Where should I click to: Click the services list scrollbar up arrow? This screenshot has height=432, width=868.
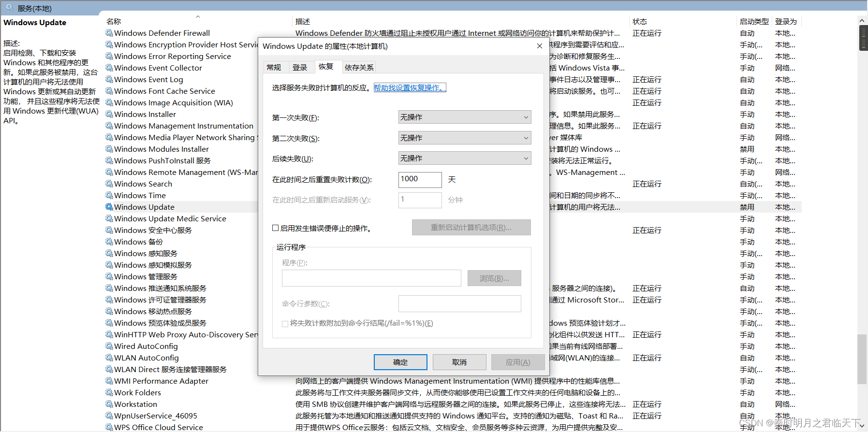(862, 21)
